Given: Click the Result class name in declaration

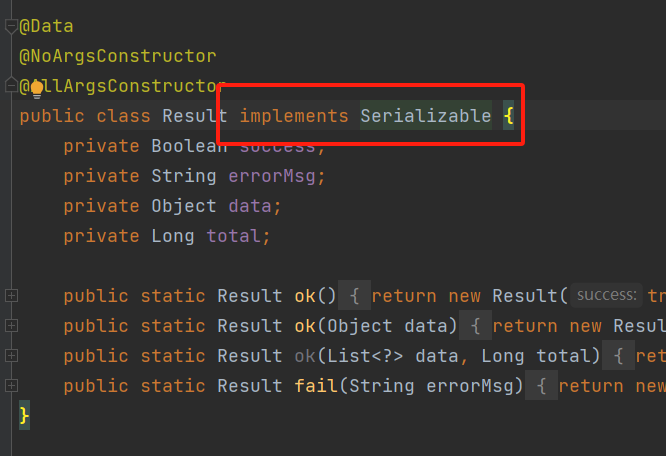Looking at the screenshot, I should tap(195, 116).
